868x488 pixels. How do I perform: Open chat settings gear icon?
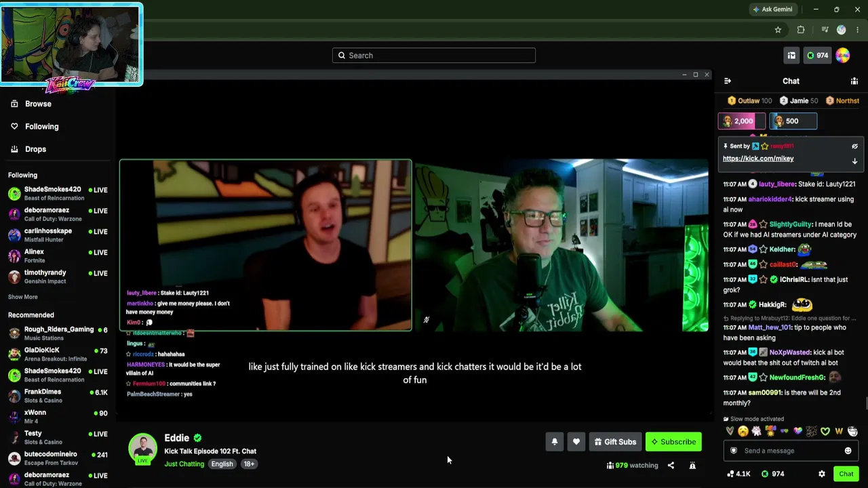[822, 474]
